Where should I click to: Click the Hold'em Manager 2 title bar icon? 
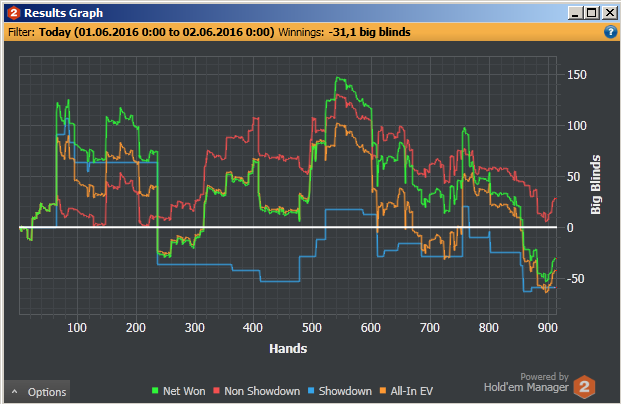(14, 13)
